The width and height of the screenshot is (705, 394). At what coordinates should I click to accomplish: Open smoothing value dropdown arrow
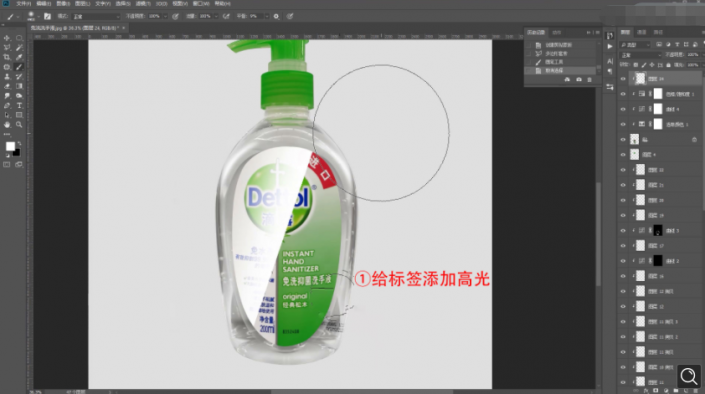point(266,16)
